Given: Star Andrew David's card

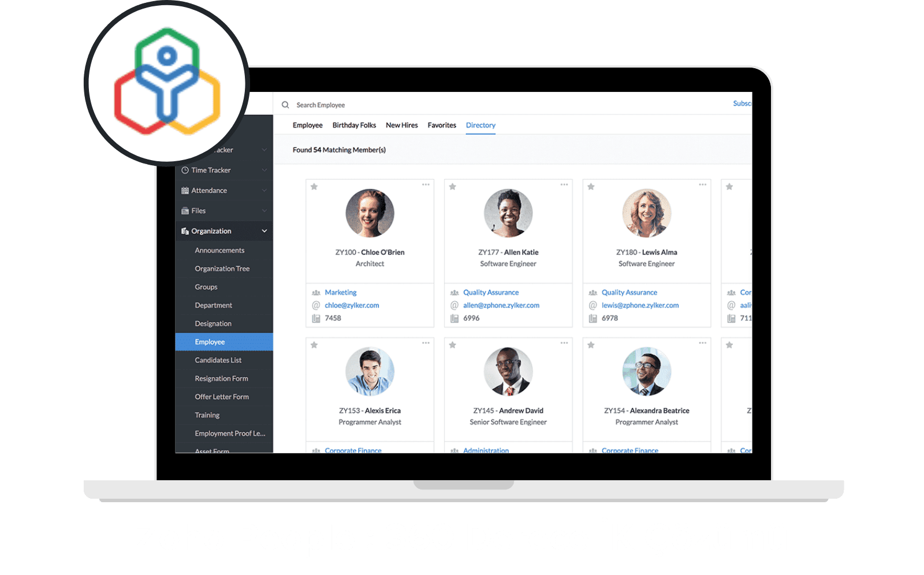Looking at the screenshot, I should point(453,345).
